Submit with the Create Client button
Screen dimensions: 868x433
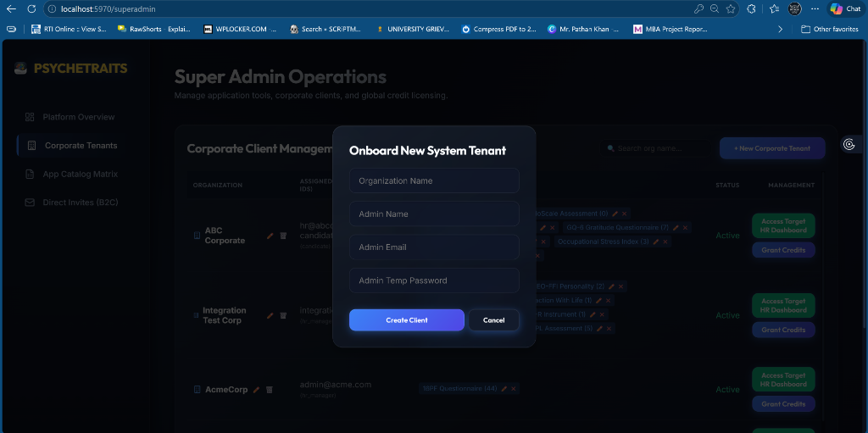point(406,320)
